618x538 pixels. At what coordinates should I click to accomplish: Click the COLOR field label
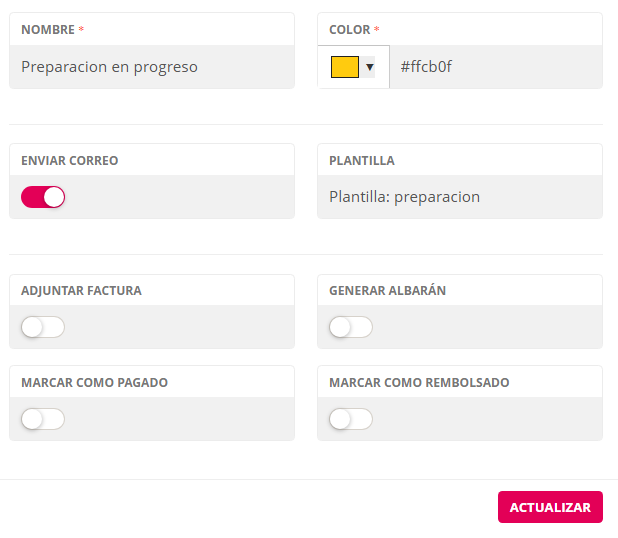point(350,30)
